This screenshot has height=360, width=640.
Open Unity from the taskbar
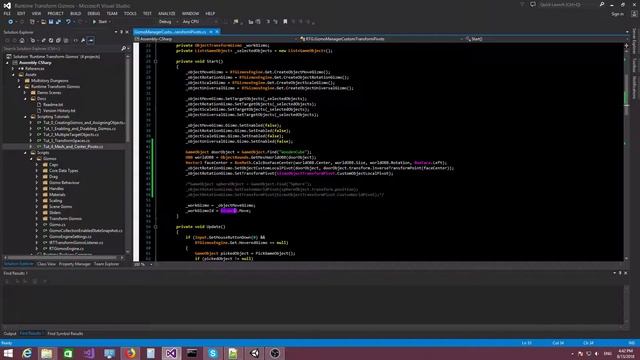pyautogui.click(x=255, y=353)
